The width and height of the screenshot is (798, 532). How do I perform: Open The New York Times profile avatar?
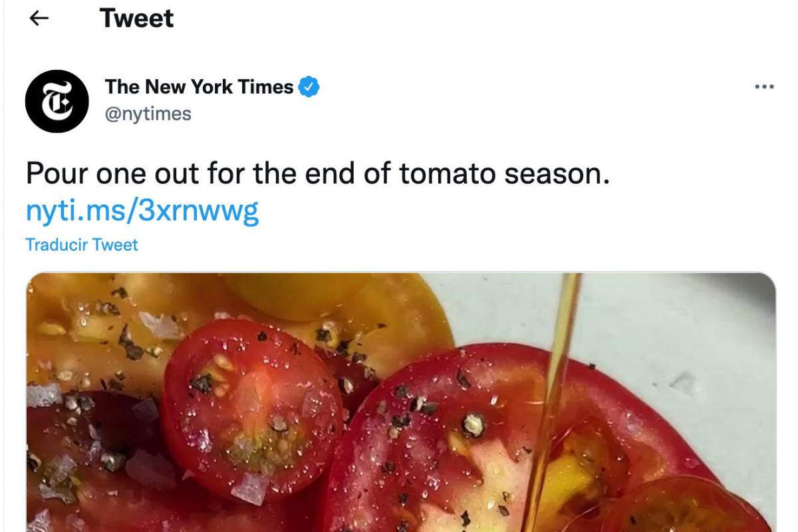[57, 101]
